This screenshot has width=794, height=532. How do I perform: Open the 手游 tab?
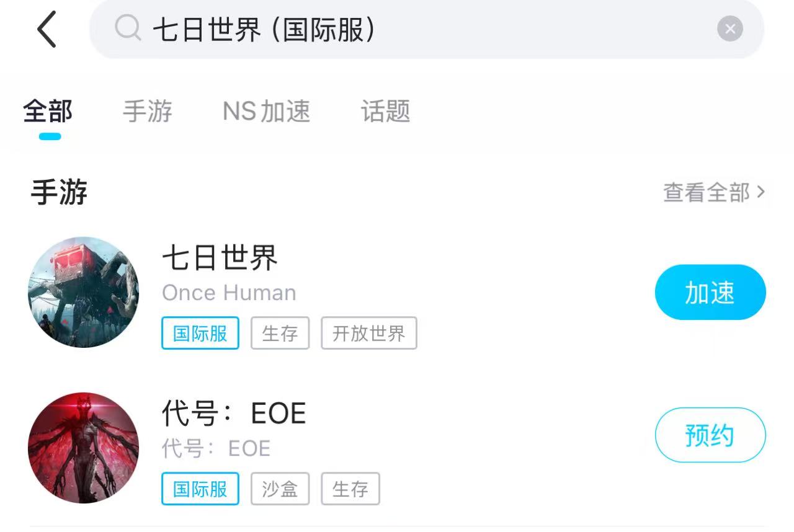point(148,112)
